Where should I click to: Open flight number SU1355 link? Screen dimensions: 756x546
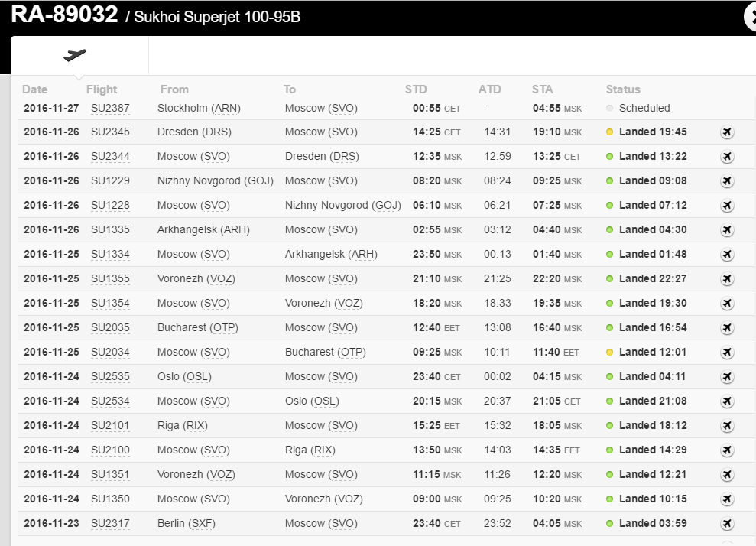coord(110,279)
